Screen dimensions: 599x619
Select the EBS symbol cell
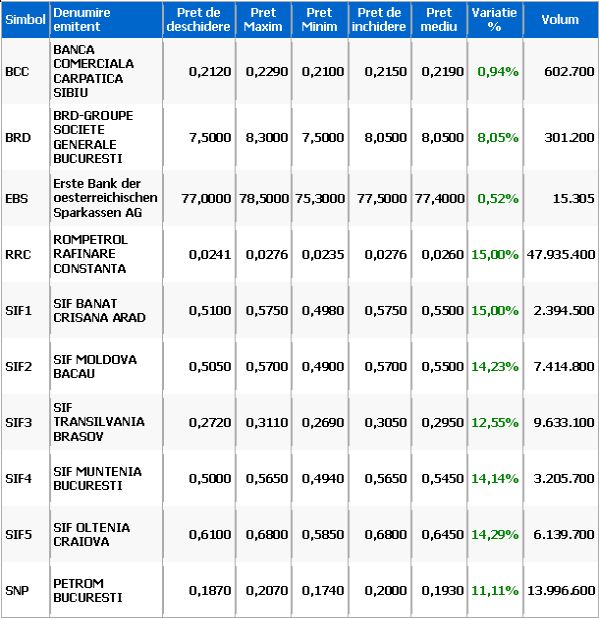tap(17, 199)
